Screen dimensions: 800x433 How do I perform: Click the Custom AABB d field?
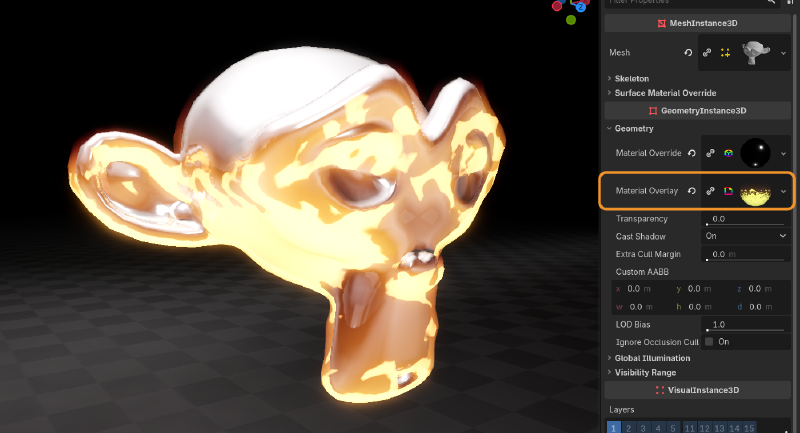click(762, 307)
